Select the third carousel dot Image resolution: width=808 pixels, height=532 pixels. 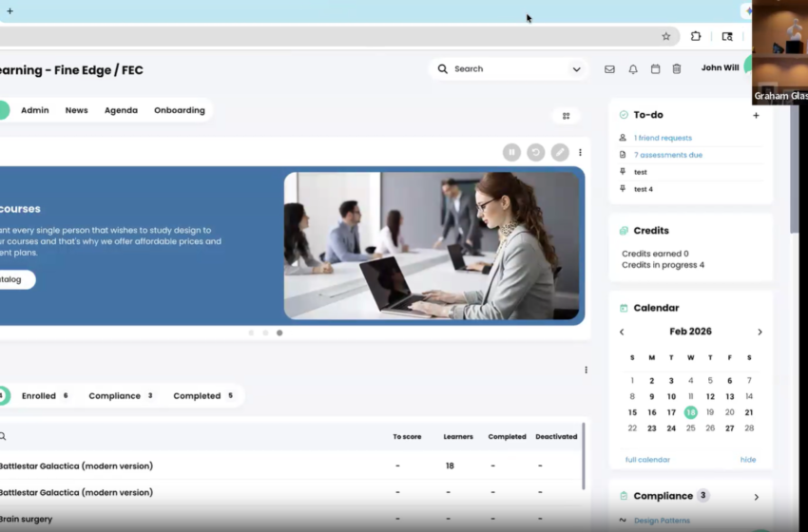point(279,333)
